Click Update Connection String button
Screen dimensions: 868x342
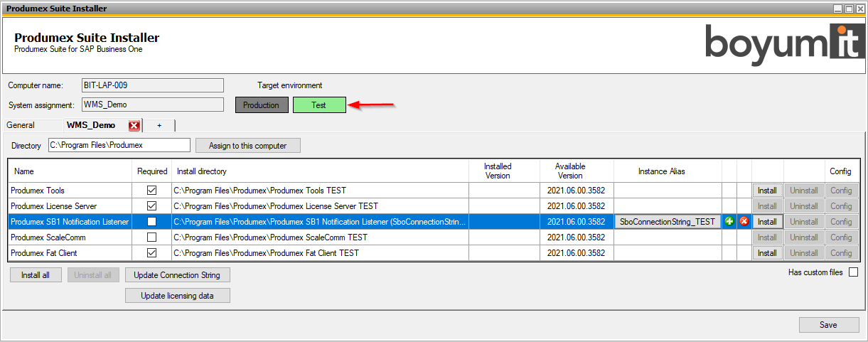(x=177, y=275)
